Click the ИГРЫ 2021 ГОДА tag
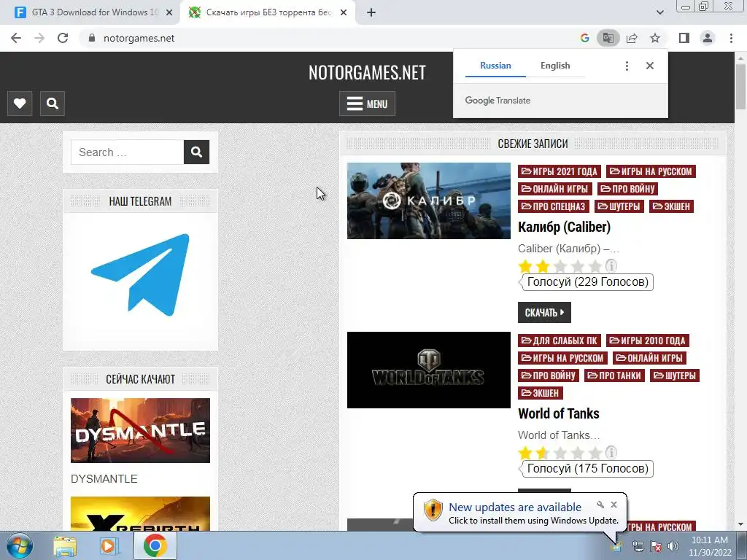 (560, 171)
